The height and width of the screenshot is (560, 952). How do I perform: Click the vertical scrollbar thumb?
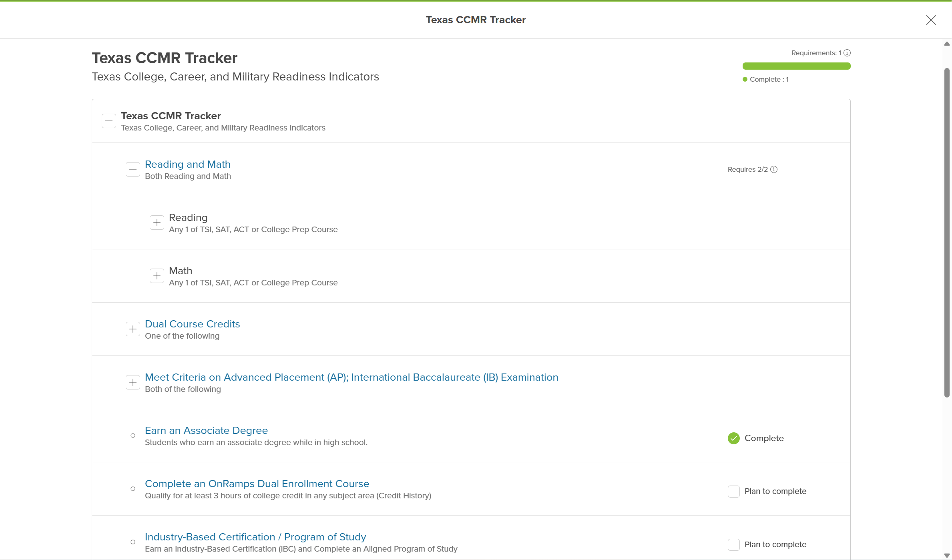click(947, 232)
